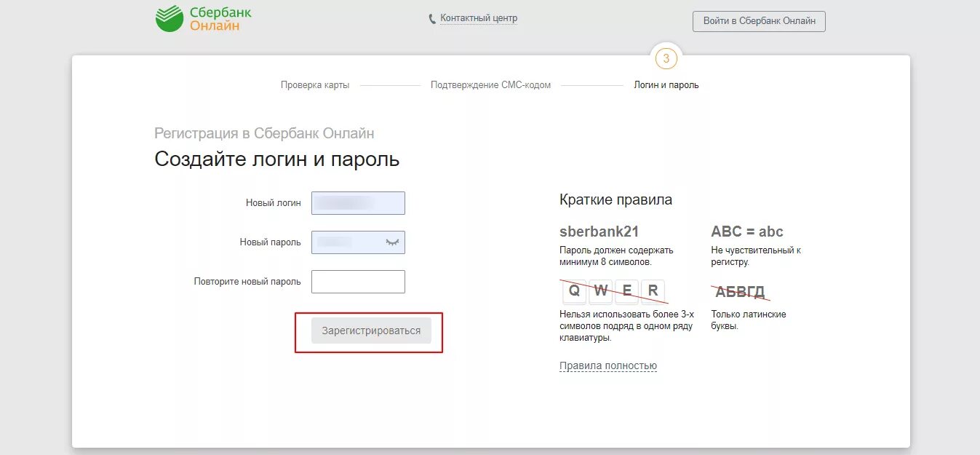Screen dimensions: 980x455
Task: Select the Проверка карты step
Action: 315,85
